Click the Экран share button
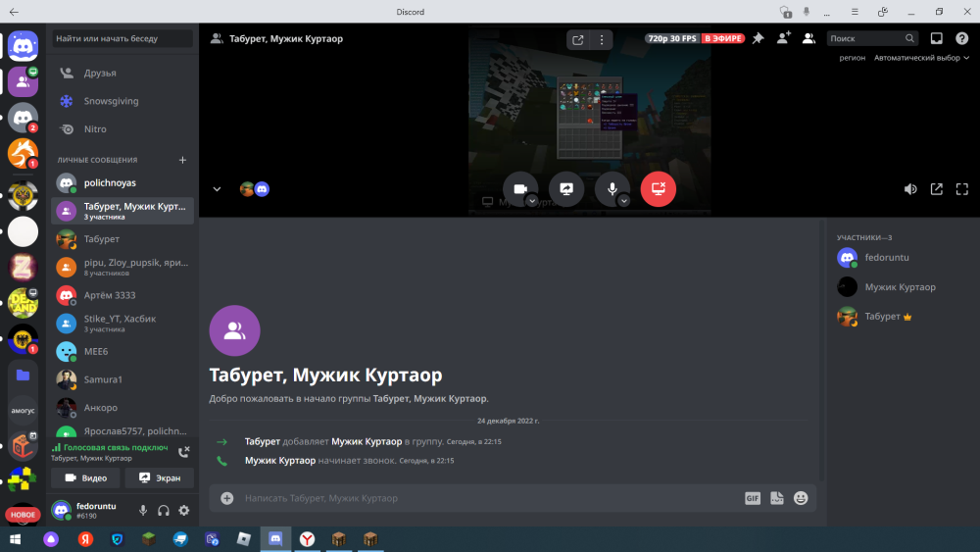Screen dimensions: 980x552 coord(160,477)
